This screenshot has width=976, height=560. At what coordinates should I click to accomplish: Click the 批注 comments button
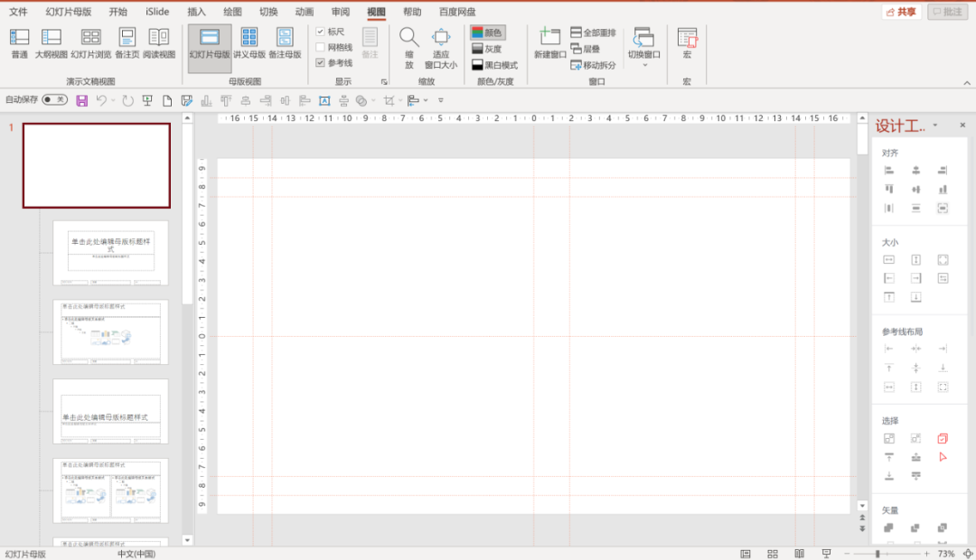[x=947, y=12]
